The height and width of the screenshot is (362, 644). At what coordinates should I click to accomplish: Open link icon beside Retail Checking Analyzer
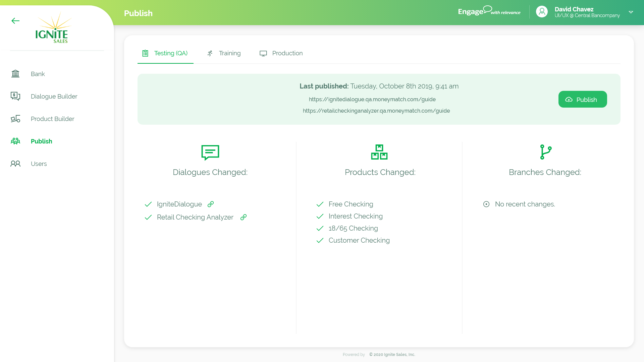(244, 217)
